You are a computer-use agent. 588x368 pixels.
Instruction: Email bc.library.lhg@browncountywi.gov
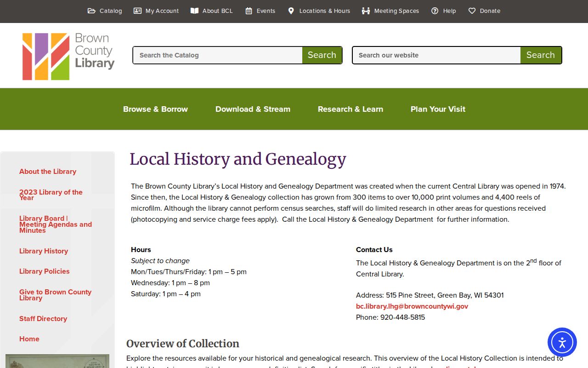tap(412, 306)
